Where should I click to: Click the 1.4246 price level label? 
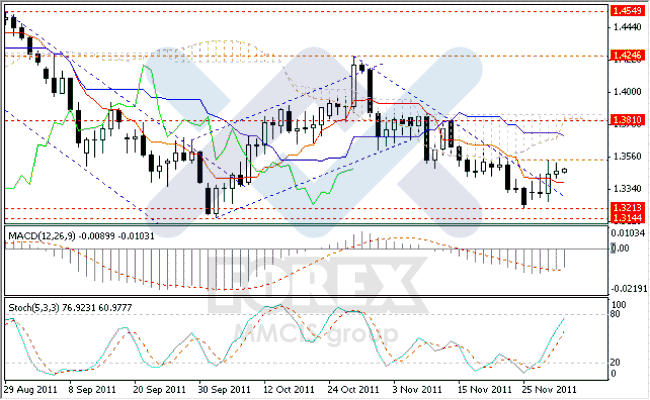pos(627,55)
